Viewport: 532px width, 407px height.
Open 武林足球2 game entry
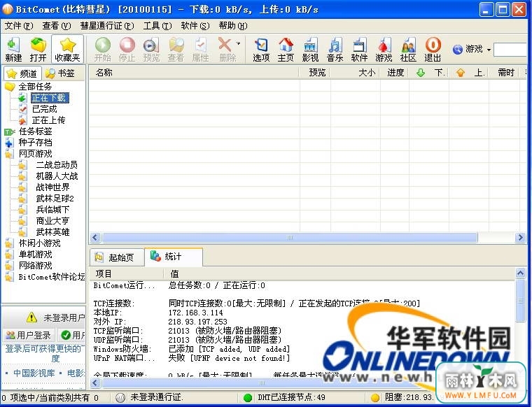click(x=55, y=199)
